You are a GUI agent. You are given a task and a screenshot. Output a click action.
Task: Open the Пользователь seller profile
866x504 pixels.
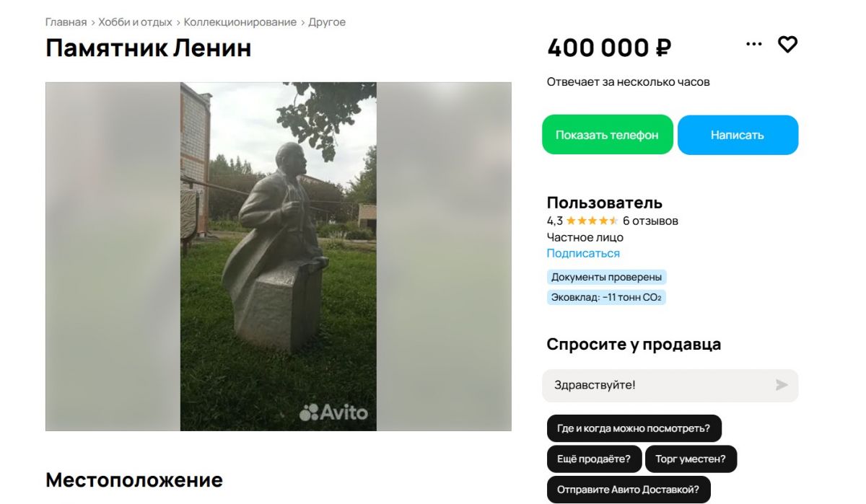point(605,203)
